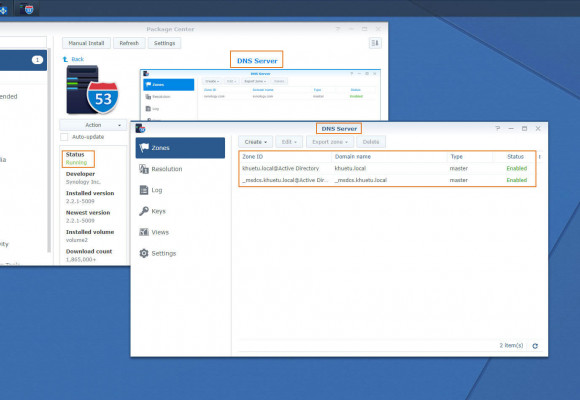Click the Keys key icon
Image resolution: width=580 pixels, height=400 pixels.
point(144,211)
